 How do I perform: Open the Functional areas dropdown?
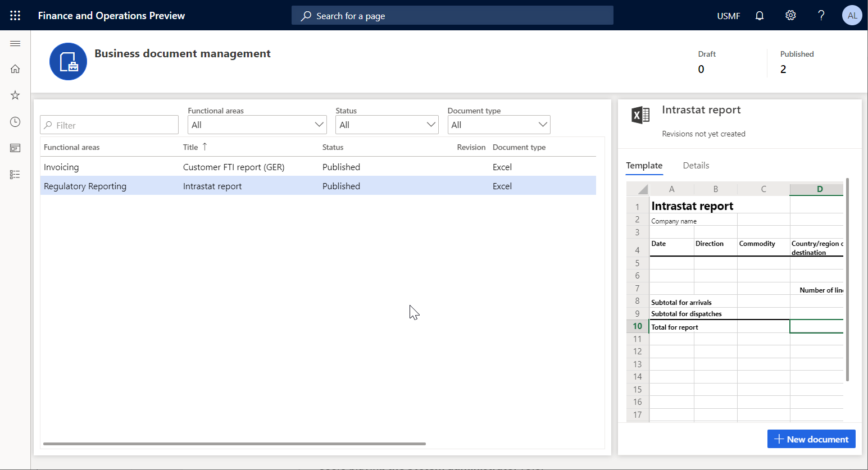pos(257,125)
